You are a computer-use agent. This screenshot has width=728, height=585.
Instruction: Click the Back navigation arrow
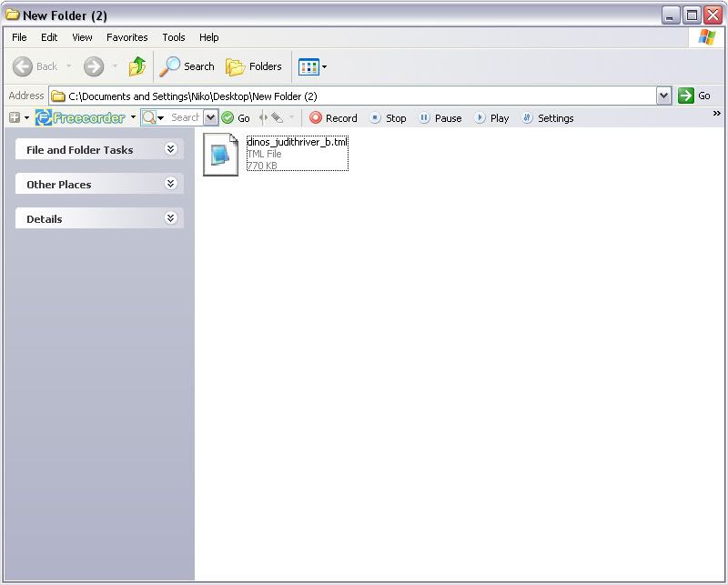click(x=22, y=66)
